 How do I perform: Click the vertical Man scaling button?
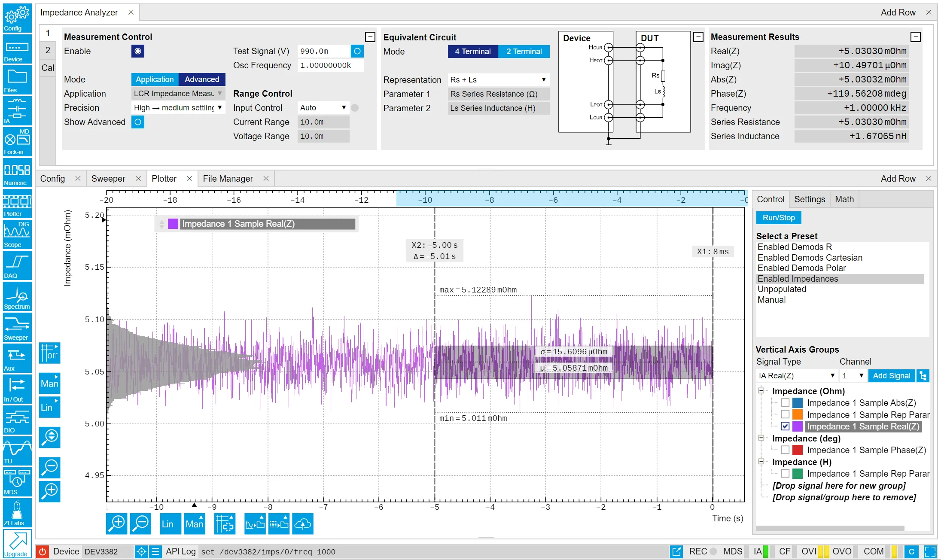[x=50, y=383]
